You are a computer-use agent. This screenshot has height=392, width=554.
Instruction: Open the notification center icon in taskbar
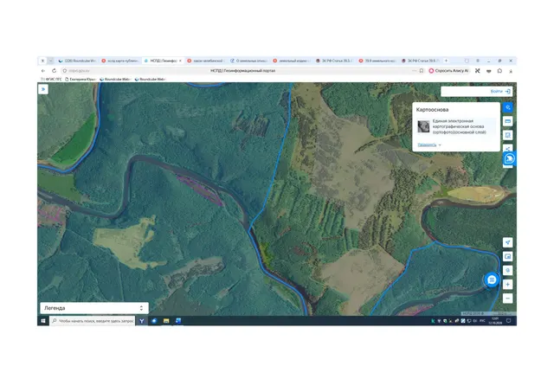click(x=508, y=321)
